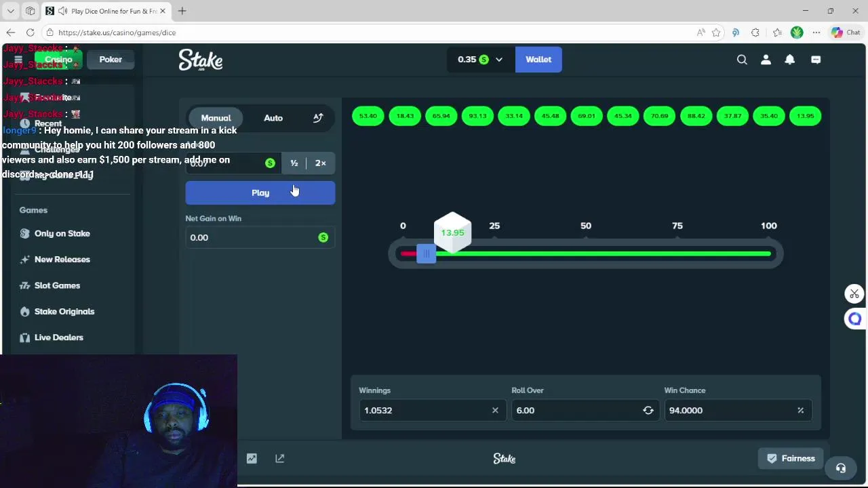This screenshot has width=868, height=488.
Task: Open the read aloud icon
Action: coord(701,33)
